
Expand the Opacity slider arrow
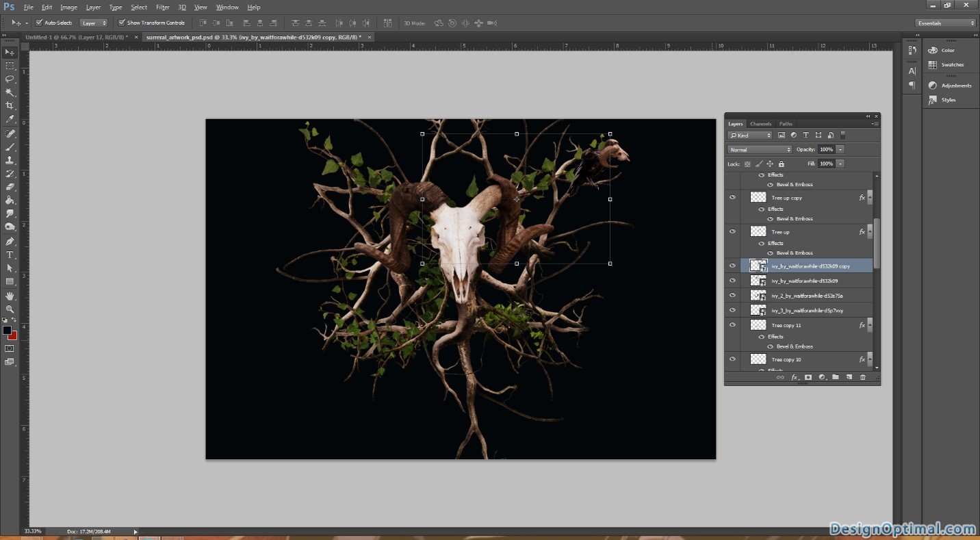point(840,149)
